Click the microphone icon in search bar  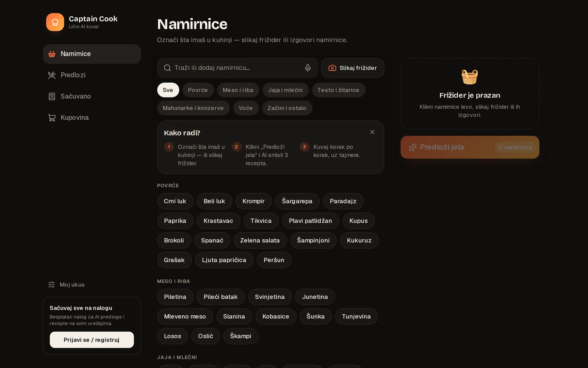tap(308, 68)
